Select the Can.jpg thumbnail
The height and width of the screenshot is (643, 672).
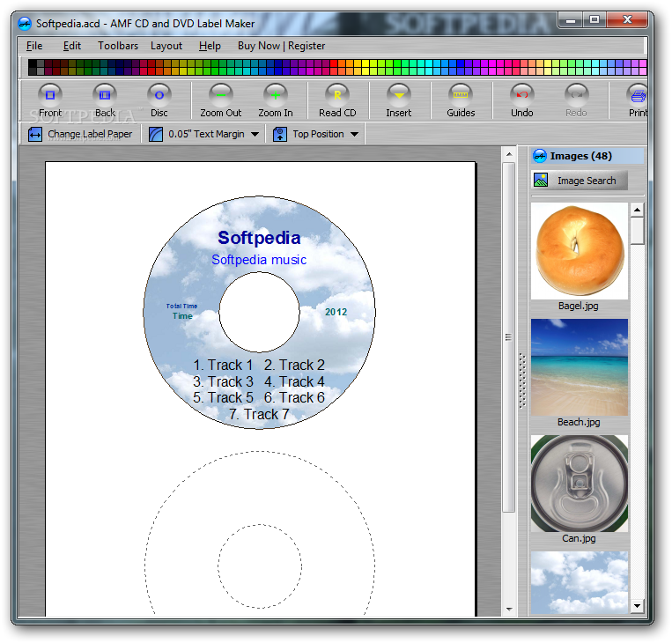(579, 484)
